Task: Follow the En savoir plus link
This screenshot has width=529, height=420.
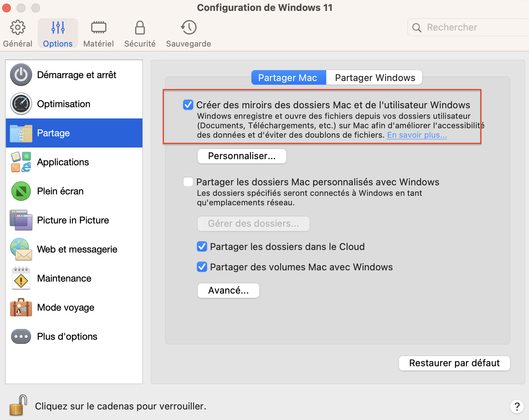Action: pyautogui.click(x=417, y=135)
